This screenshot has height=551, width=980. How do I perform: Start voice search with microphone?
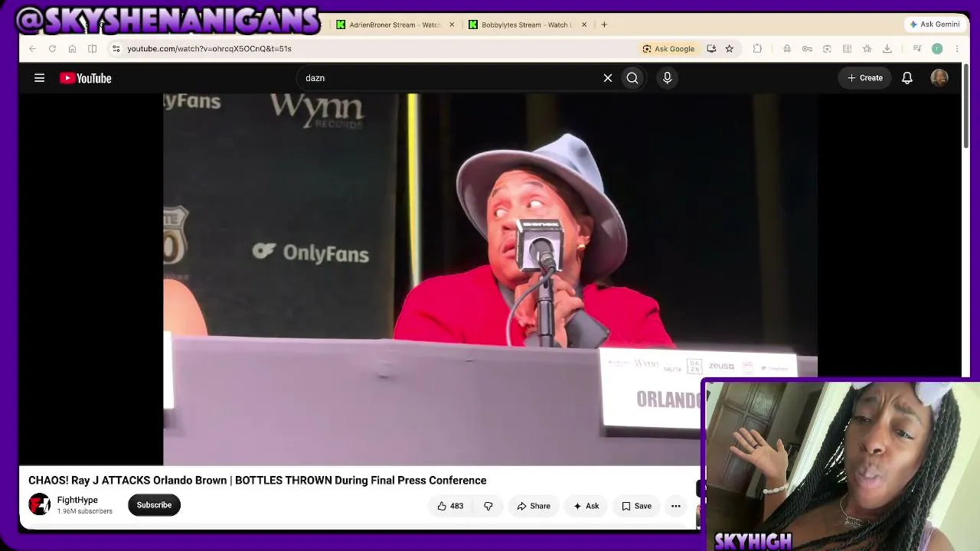pos(667,78)
